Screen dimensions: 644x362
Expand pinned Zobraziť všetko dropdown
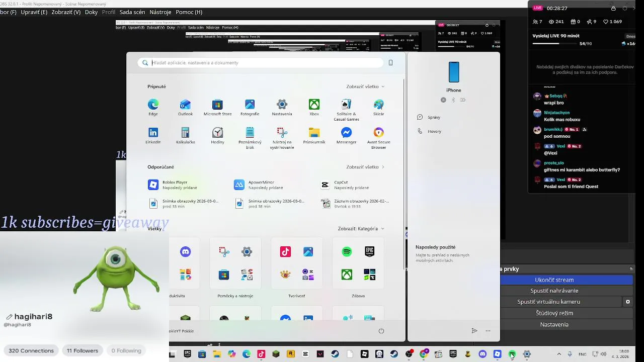(x=365, y=86)
